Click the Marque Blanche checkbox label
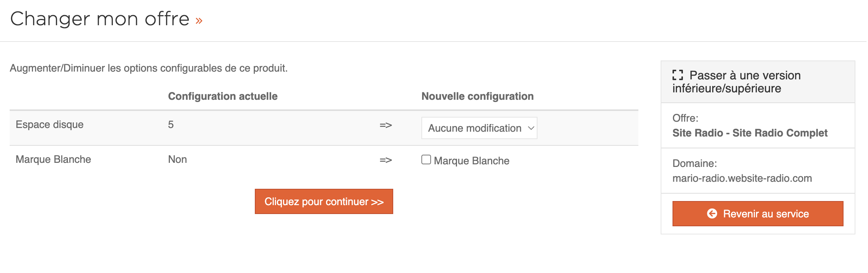868x273 pixels. [x=471, y=161]
